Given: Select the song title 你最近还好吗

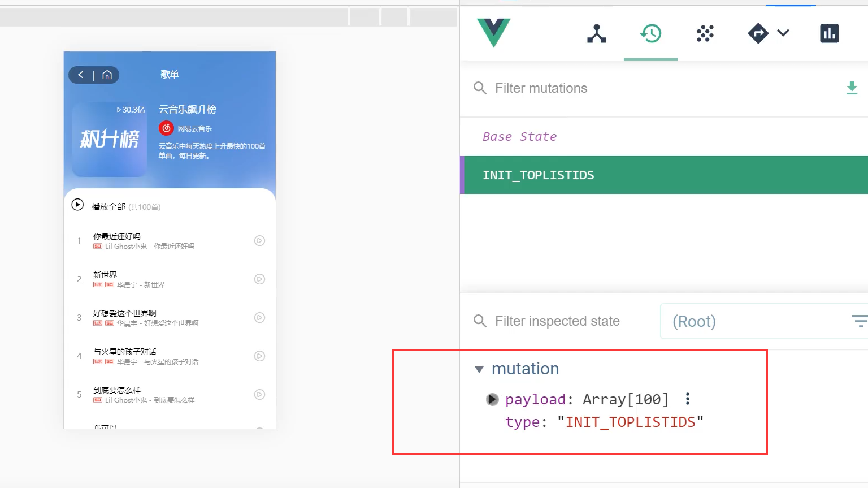Looking at the screenshot, I should 117,236.
